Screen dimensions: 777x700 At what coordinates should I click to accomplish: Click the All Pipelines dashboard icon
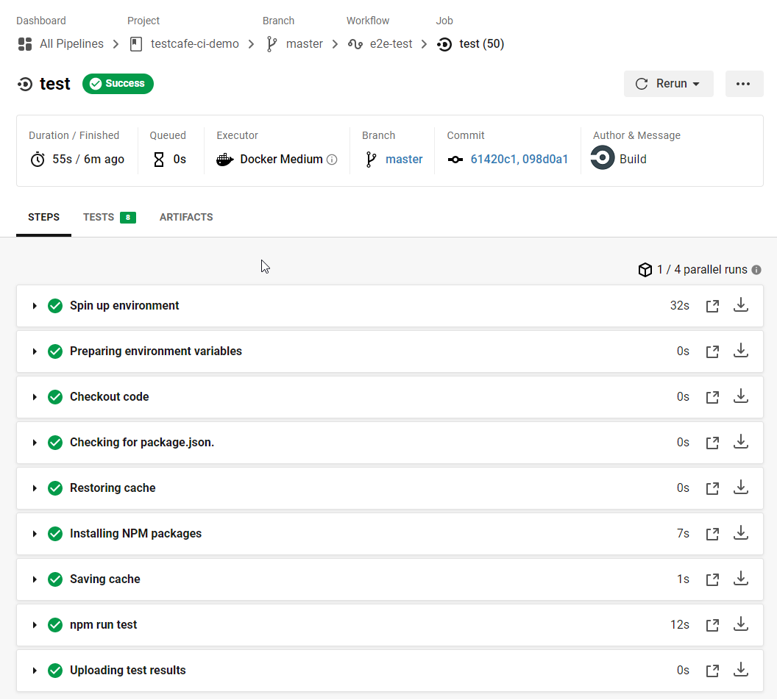click(x=25, y=44)
